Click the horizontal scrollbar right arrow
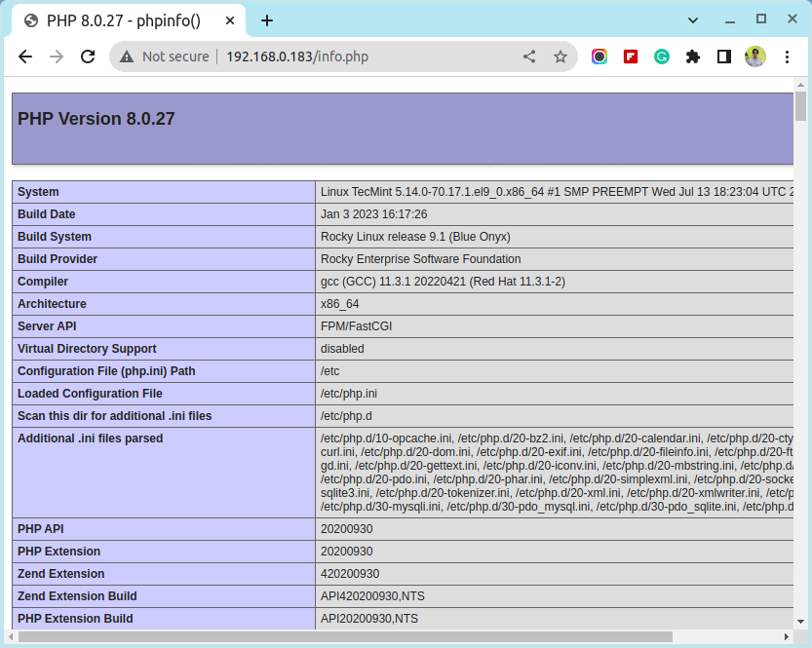Screen dimensions: 812x648 pos(786,636)
